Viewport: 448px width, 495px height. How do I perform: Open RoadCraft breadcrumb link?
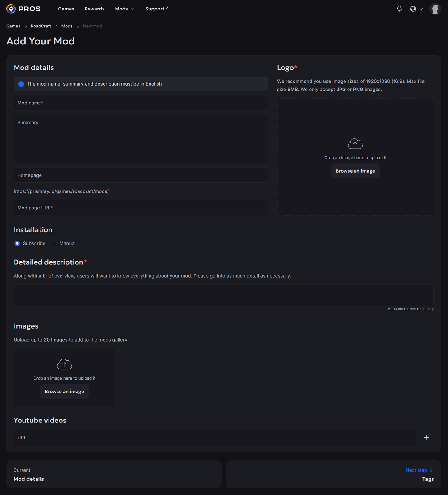point(41,26)
